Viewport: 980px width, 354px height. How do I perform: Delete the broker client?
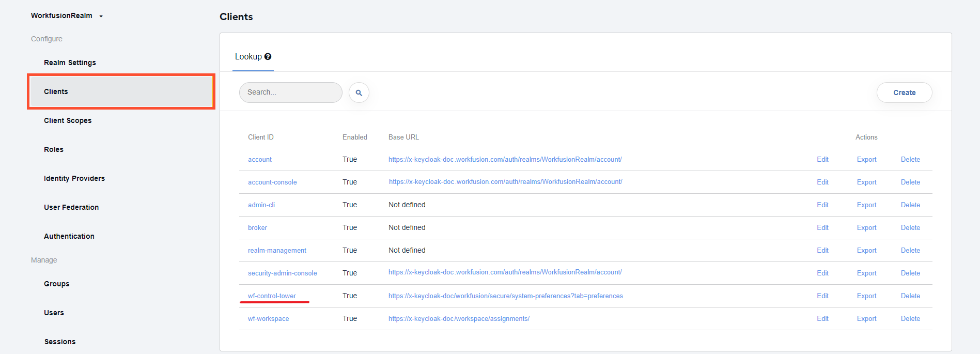coord(910,228)
